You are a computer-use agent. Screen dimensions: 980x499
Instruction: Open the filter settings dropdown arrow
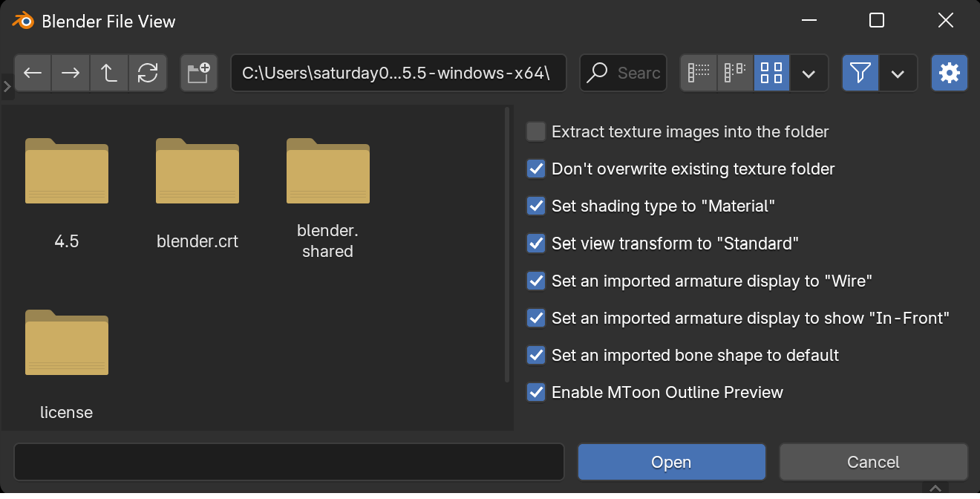pyautogui.click(x=898, y=73)
